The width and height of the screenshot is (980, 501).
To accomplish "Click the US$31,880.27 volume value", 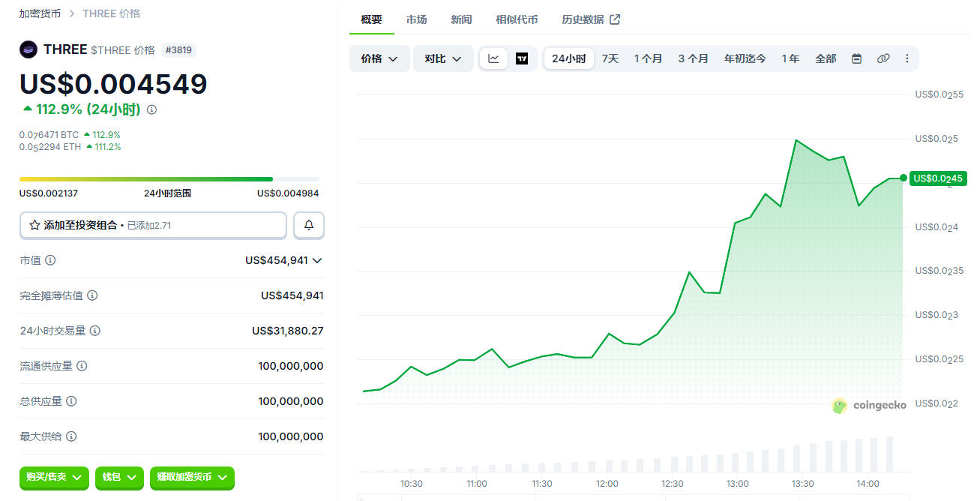I will click(x=288, y=331).
